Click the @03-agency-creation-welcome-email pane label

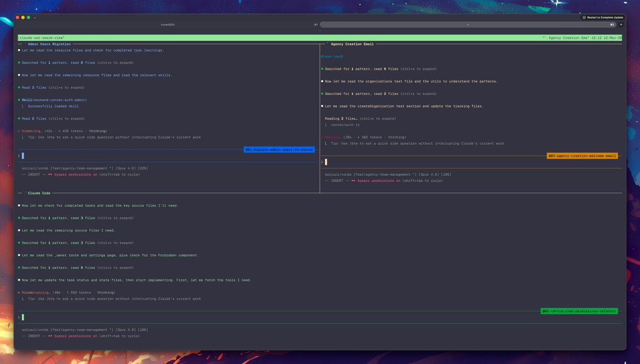click(582, 156)
